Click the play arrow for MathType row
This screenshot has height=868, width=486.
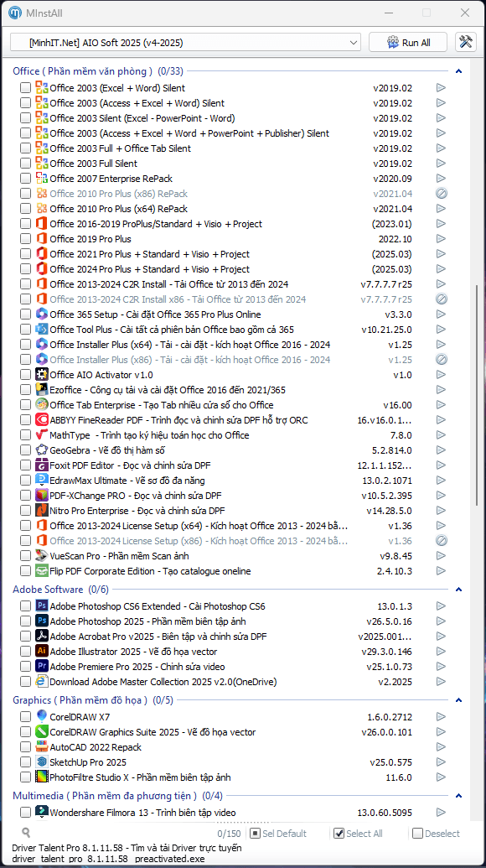pyautogui.click(x=442, y=435)
